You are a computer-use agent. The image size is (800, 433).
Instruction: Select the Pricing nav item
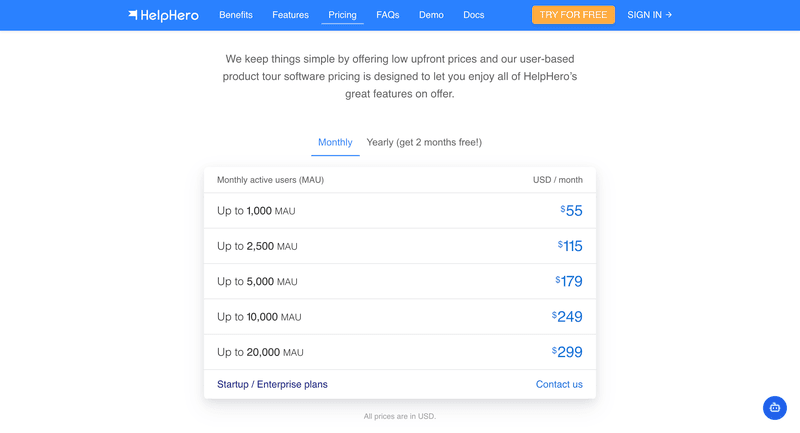pyautogui.click(x=342, y=15)
